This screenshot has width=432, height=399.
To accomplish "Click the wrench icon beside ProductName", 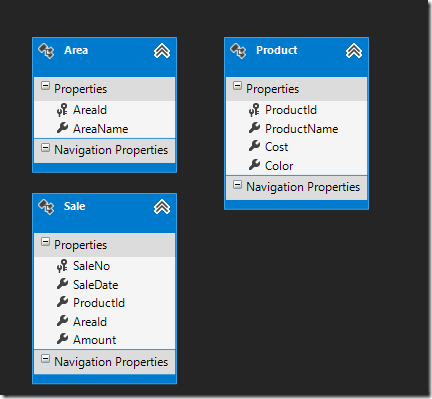I will (254, 128).
